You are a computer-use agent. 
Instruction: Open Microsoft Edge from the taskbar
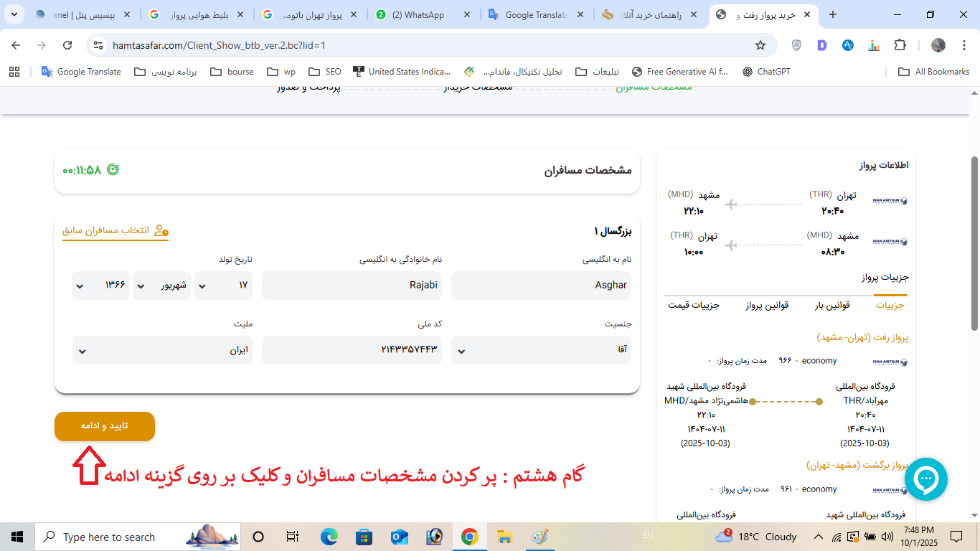point(329,537)
